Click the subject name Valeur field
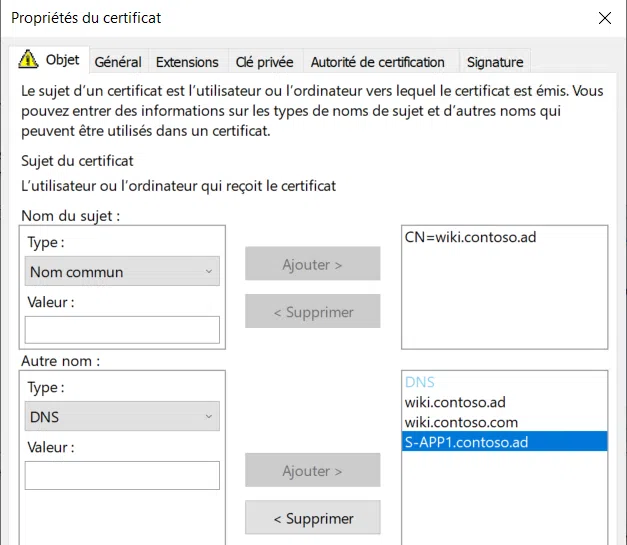The height and width of the screenshot is (545, 627). point(122,330)
